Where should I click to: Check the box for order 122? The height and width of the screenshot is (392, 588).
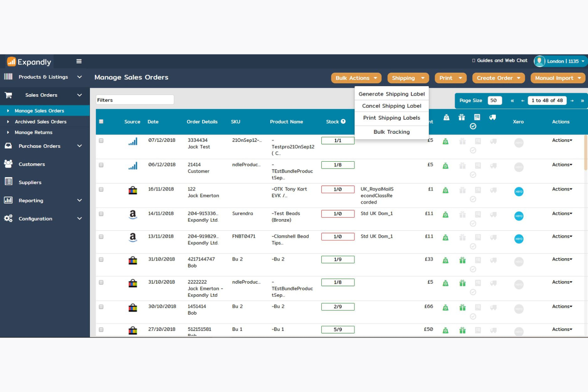tap(101, 189)
